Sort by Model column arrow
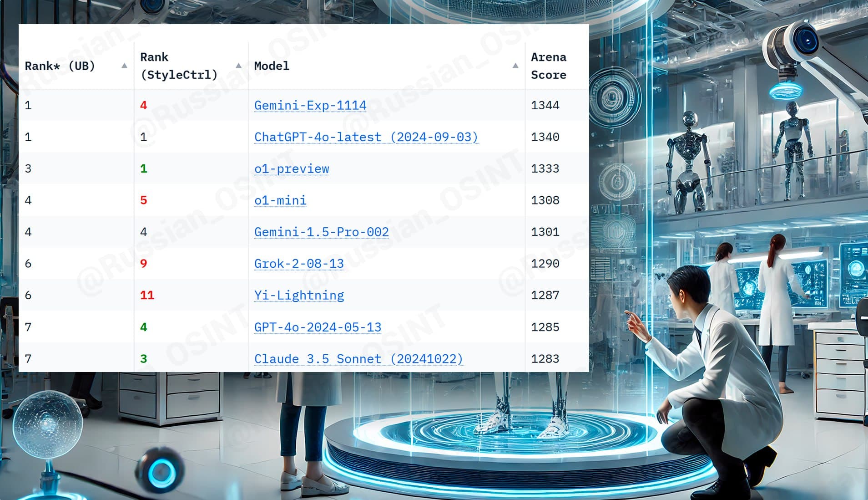 pos(515,66)
